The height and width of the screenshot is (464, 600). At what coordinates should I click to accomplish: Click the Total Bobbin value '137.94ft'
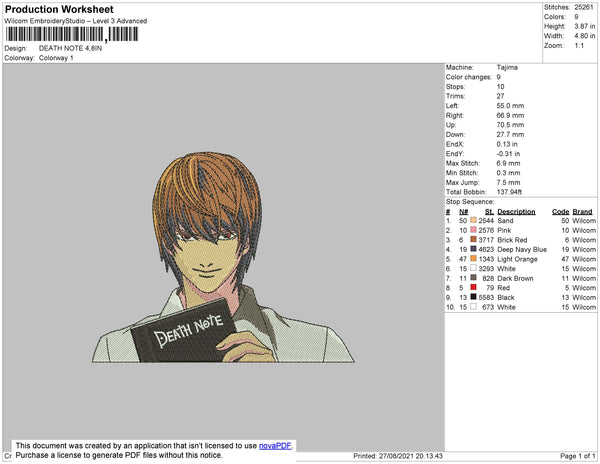509,192
